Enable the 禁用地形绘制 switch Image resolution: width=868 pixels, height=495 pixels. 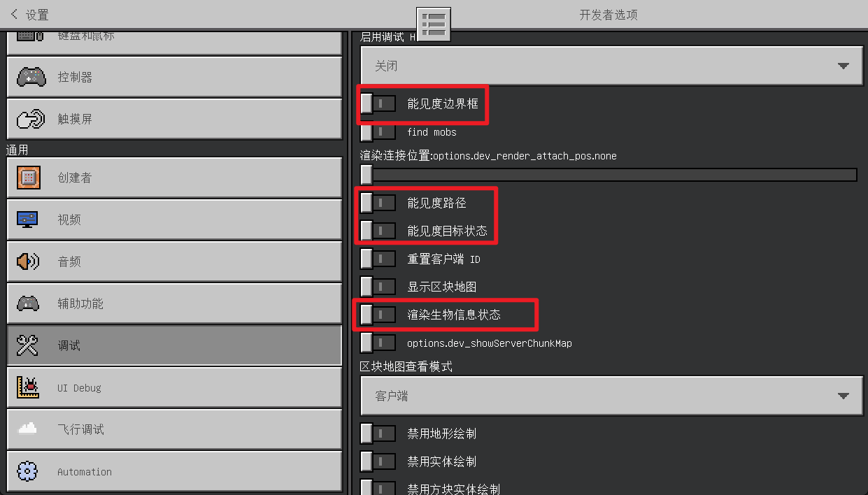point(378,433)
